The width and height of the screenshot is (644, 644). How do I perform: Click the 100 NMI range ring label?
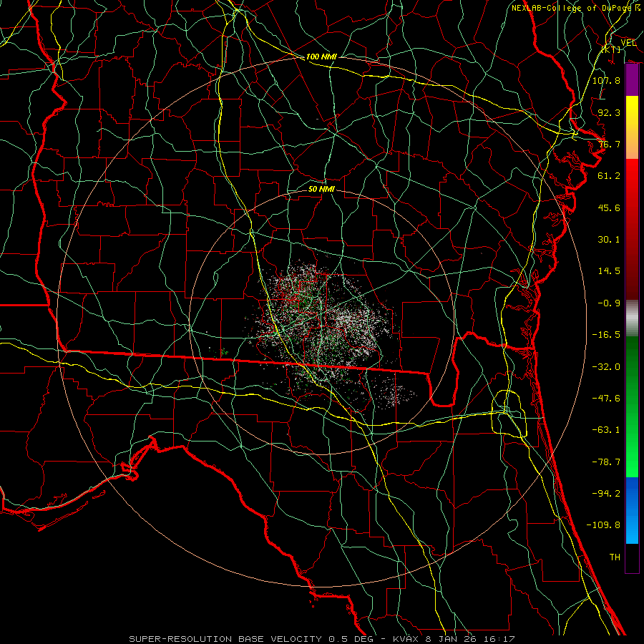(x=321, y=57)
